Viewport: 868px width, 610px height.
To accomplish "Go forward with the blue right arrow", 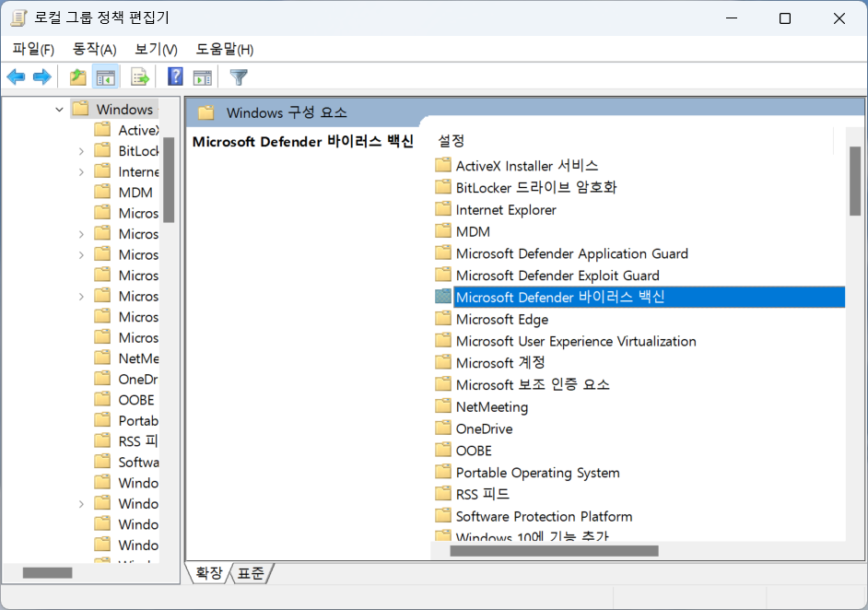I will (42, 77).
